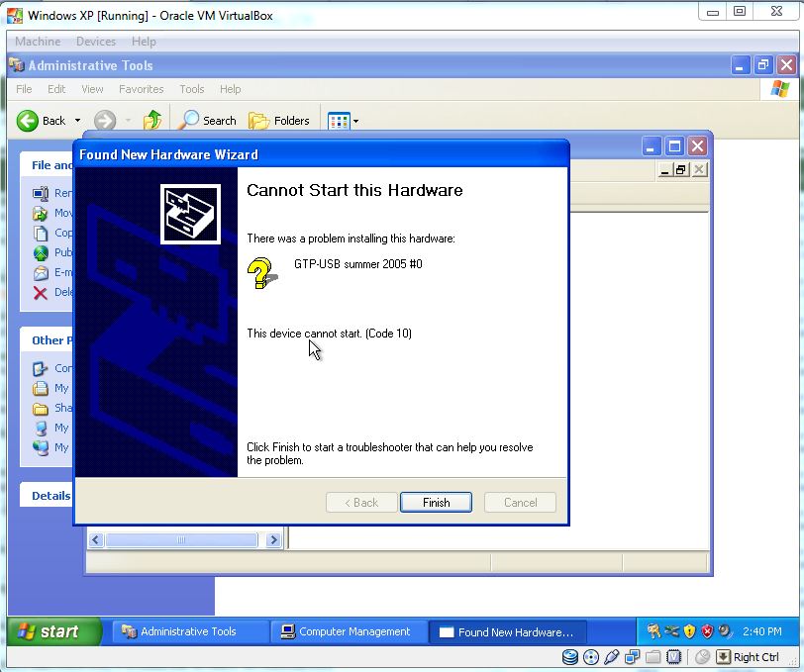This screenshot has height=672, width=804.
Task: Click the horizontal scrollbar right arrow
Action: click(274, 540)
